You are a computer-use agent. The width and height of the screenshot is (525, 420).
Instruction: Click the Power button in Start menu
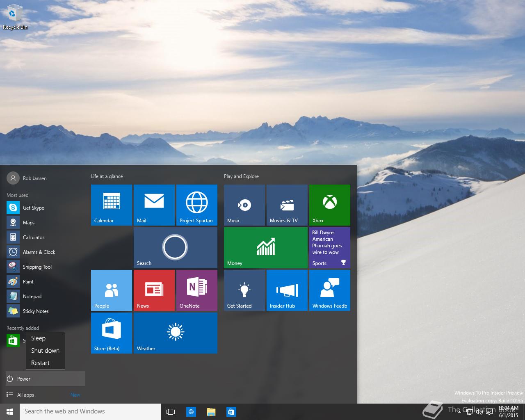46,379
